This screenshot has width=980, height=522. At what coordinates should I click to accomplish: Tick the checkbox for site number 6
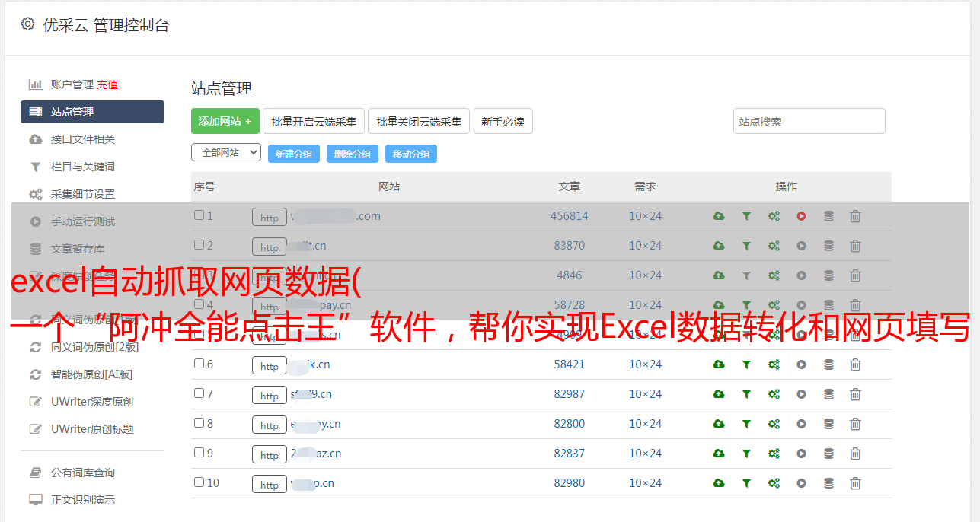point(199,364)
